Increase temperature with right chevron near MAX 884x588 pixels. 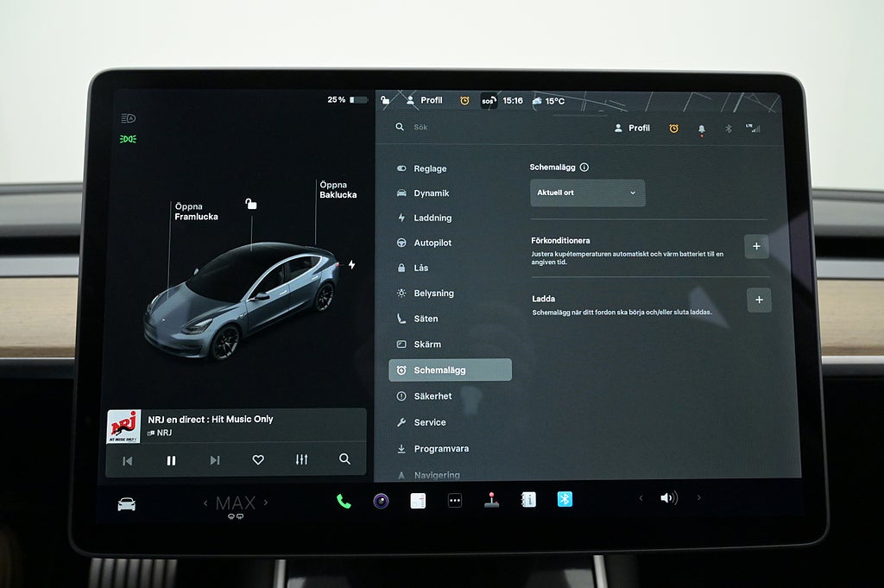pos(266,503)
